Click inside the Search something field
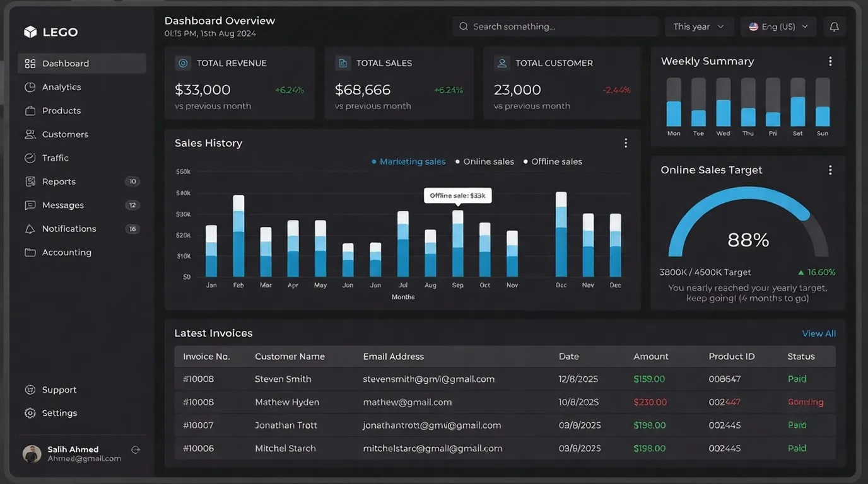Screen dimensions: 868x484 pos(556,26)
